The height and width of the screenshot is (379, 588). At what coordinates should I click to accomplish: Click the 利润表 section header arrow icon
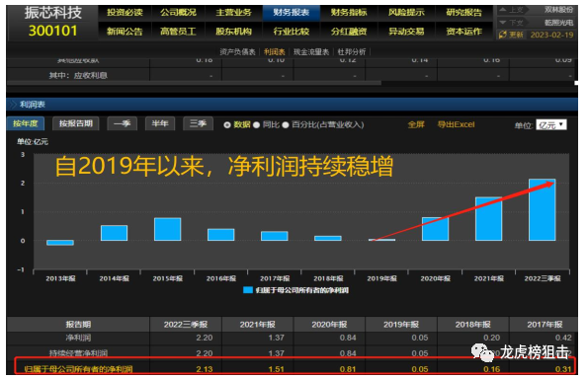pos(13,105)
